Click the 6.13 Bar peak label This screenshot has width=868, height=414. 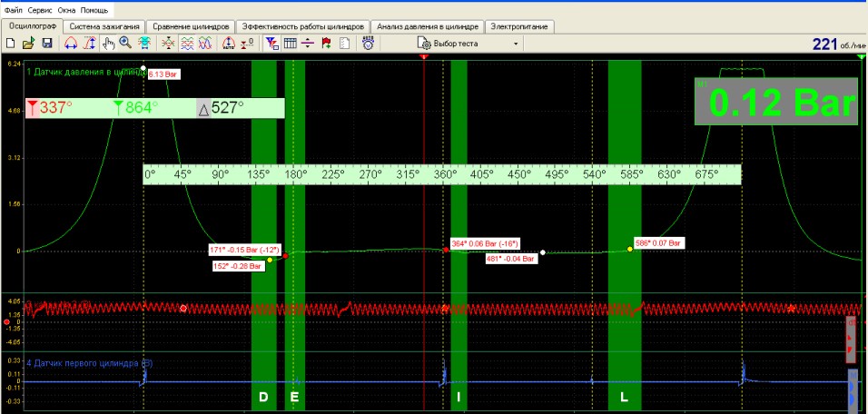163,74
